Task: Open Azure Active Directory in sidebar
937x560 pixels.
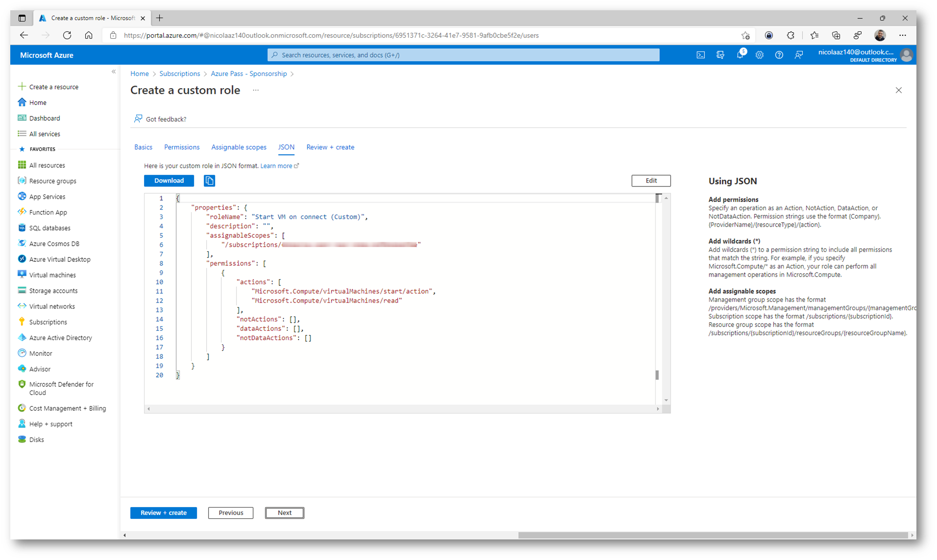Action: (60, 338)
